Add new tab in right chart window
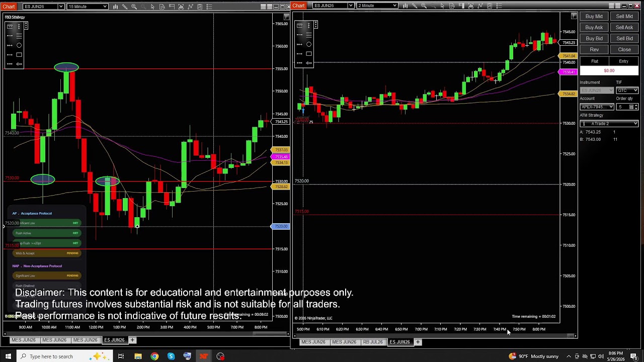 click(x=418, y=342)
